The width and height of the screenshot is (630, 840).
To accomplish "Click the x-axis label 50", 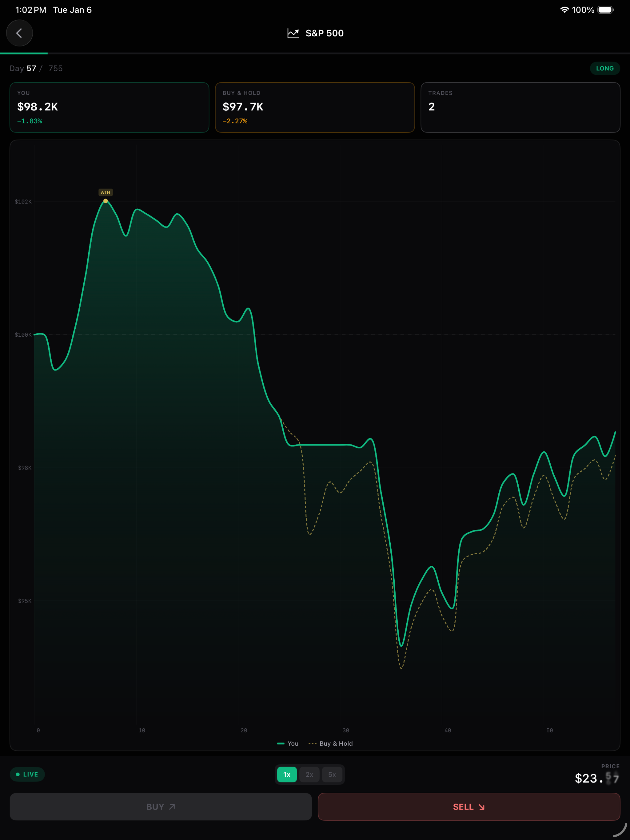I will pos(549,730).
